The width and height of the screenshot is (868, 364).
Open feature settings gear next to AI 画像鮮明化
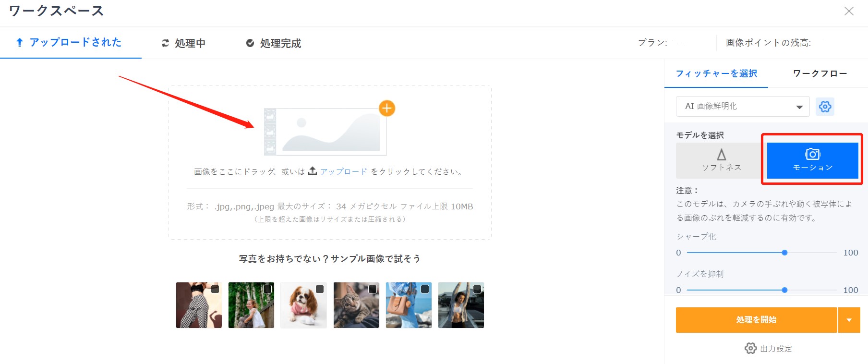pos(825,106)
